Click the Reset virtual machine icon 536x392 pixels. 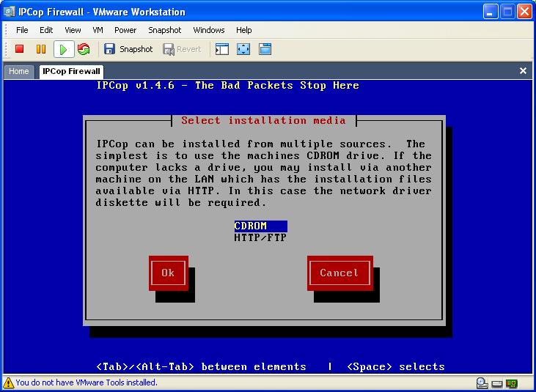[x=84, y=49]
